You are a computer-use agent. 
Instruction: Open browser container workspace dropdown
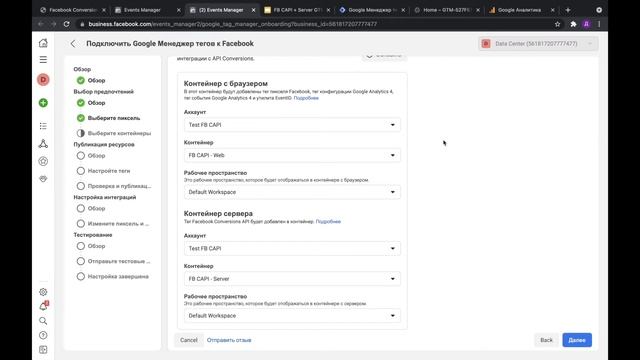click(292, 192)
